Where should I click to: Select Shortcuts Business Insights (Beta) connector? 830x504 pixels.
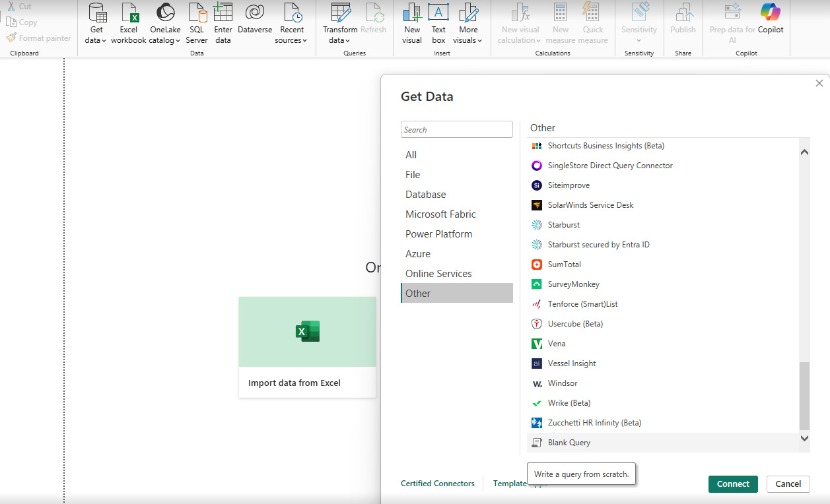point(663,146)
